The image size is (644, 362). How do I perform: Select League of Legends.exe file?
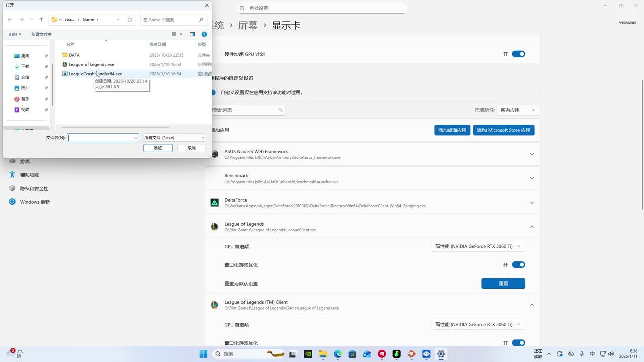(x=91, y=64)
